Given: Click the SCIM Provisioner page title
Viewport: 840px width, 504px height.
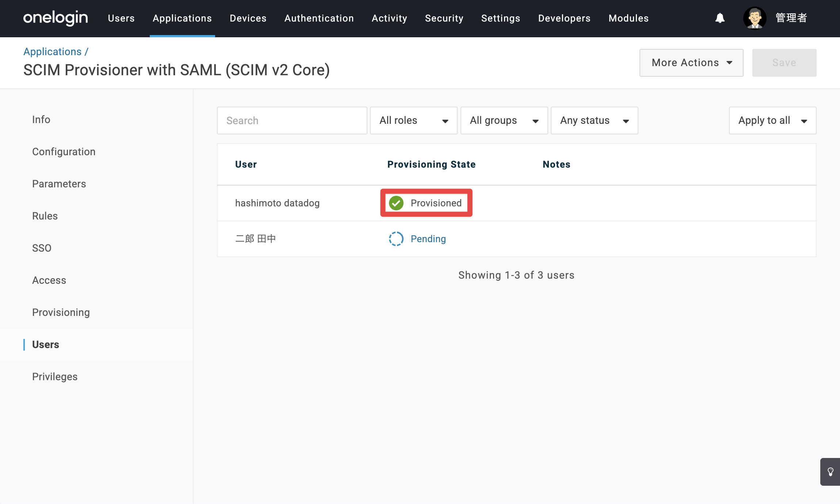Looking at the screenshot, I should pos(177,70).
